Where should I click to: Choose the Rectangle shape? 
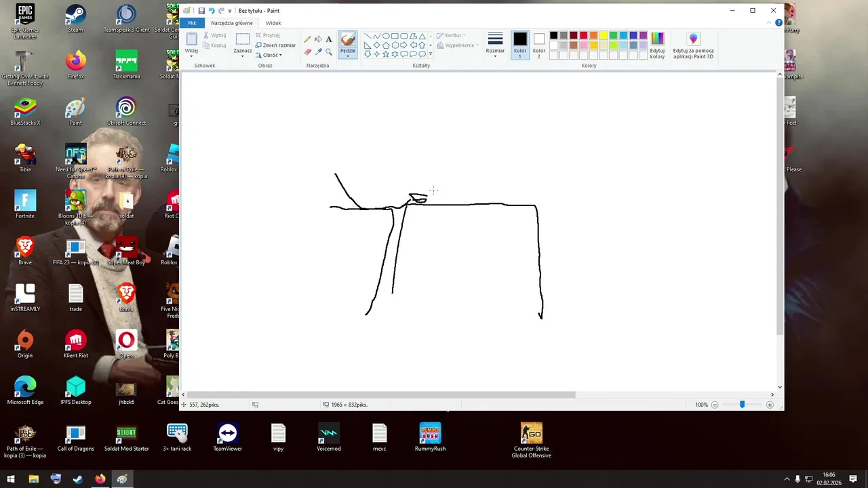[x=395, y=36]
